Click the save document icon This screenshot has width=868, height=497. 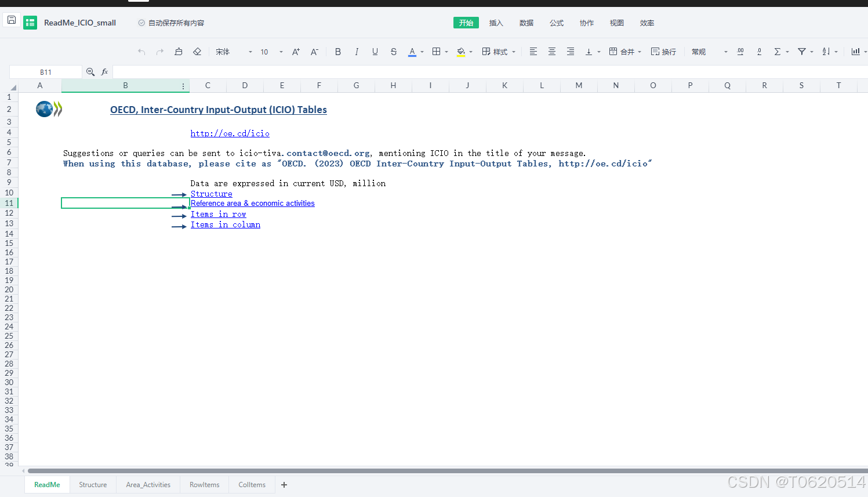pos(11,20)
